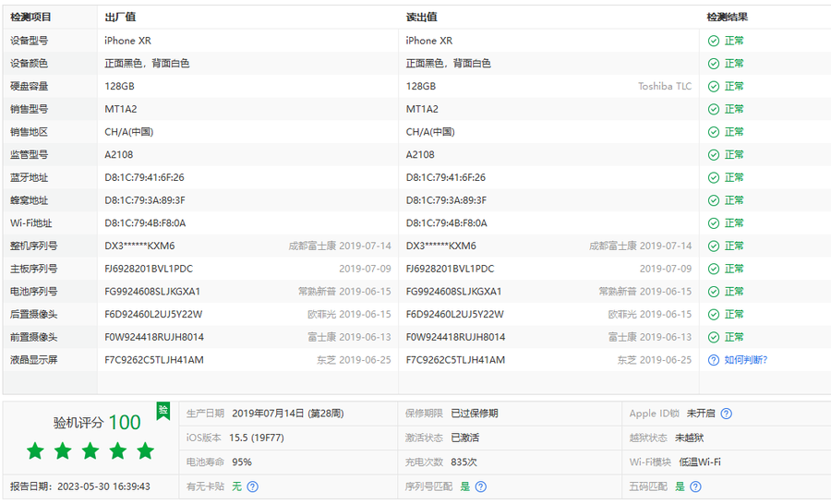Viewport: 831px width, 504px height.
Task: Click the 检测项目 column header
Action: tap(30, 17)
